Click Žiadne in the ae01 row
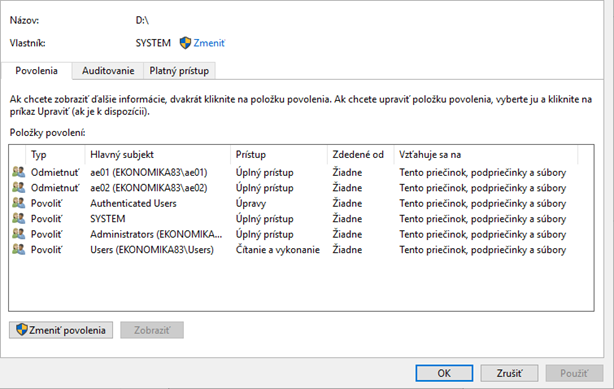 click(x=347, y=172)
